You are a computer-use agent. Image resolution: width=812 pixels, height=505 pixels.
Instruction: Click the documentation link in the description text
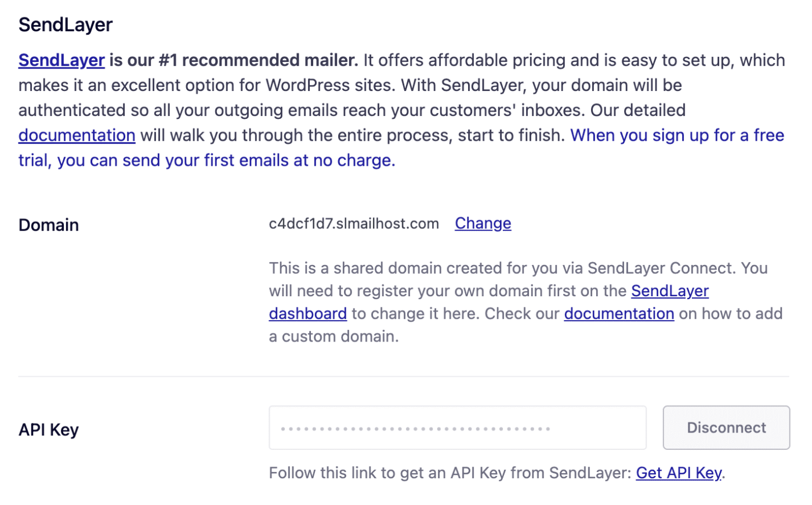tap(76, 135)
